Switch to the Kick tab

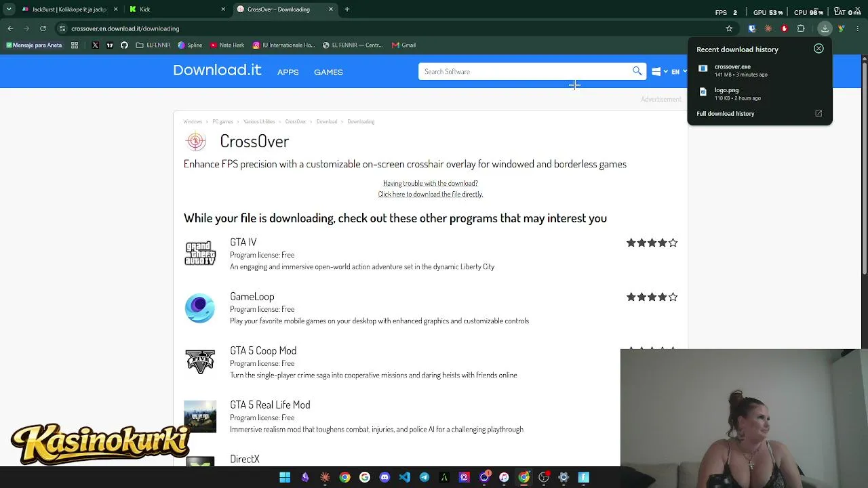[x=178, y=9]
